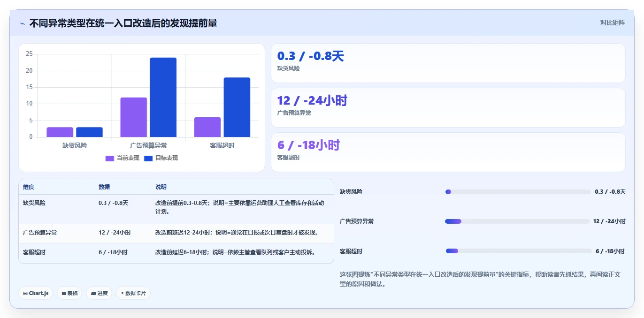This screenshot has width=644, height=318.
Task: Click the 6 / -18小时 data card
Action: [448, 152]
